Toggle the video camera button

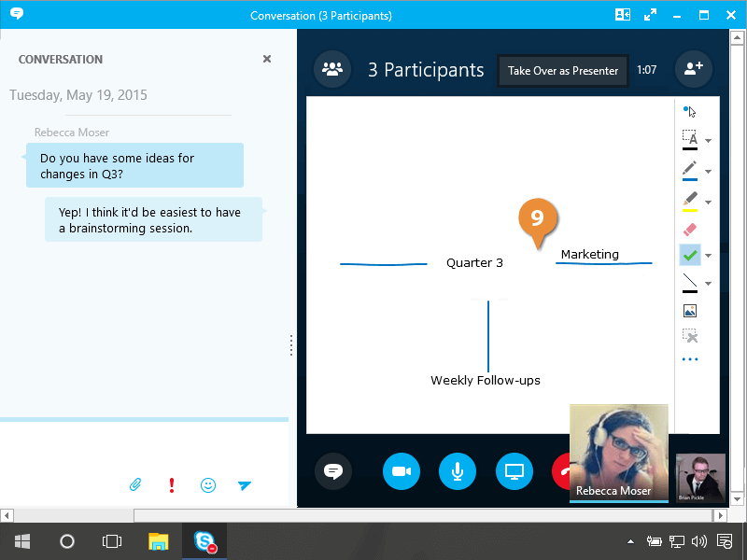(402, 471)
